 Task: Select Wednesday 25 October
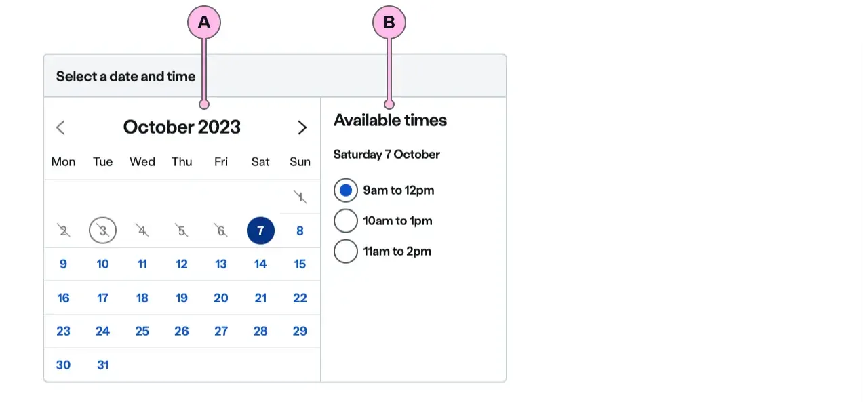pos(142,331)
